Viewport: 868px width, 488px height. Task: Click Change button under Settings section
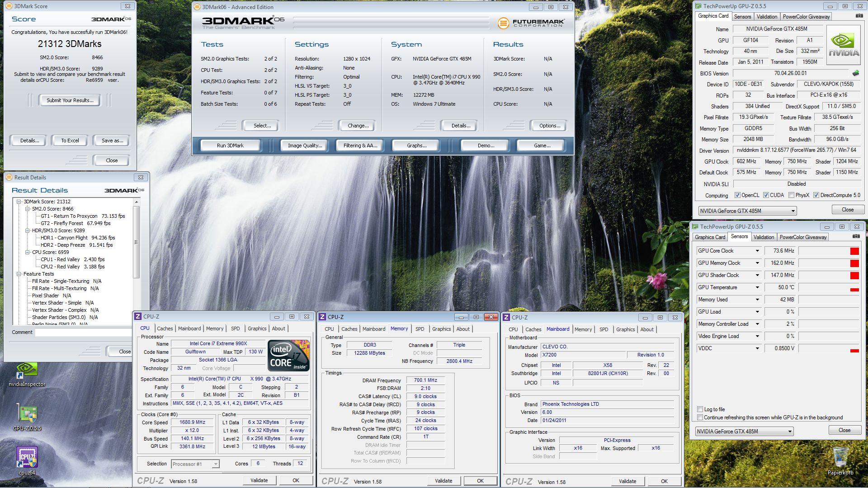[358, 126]
